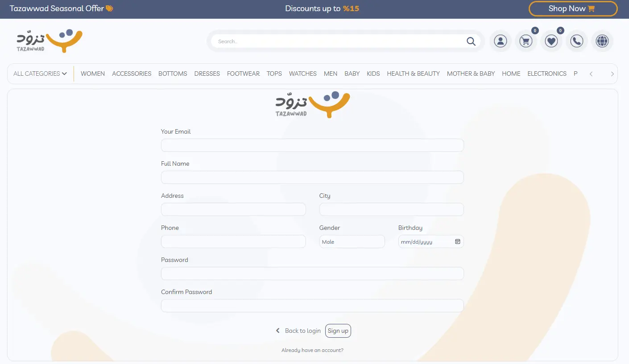Open the Birthday calendar picker icon
629x364 pixels.
(x=457, y=241)
